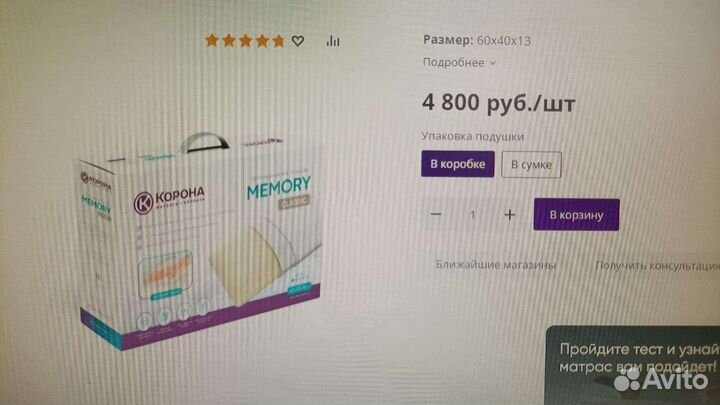Click the second rating star
The height and width of the screenshot is (405, 720).
(x=229, y=41)
